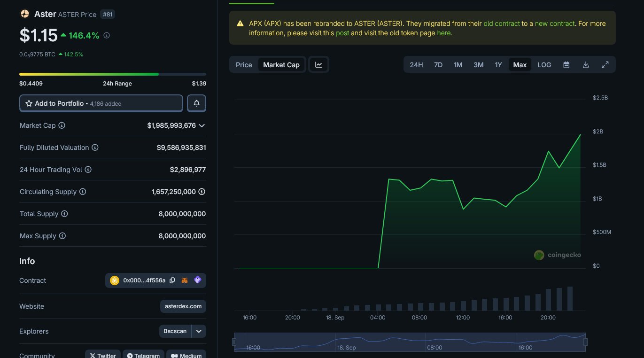Open the calendar date range picker

click(566, 65)
